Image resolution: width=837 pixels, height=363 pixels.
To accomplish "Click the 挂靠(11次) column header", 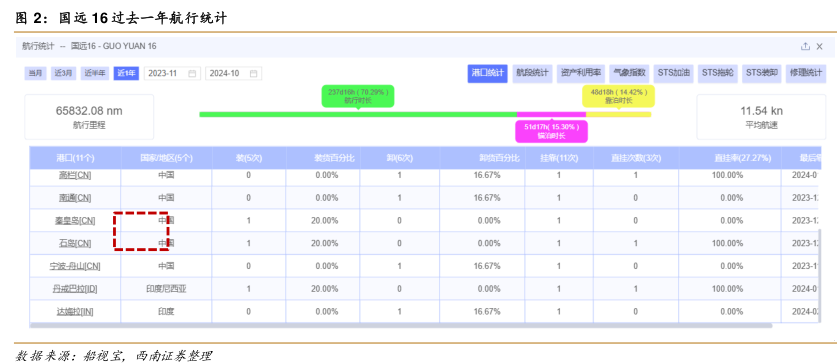I will 559,158.
